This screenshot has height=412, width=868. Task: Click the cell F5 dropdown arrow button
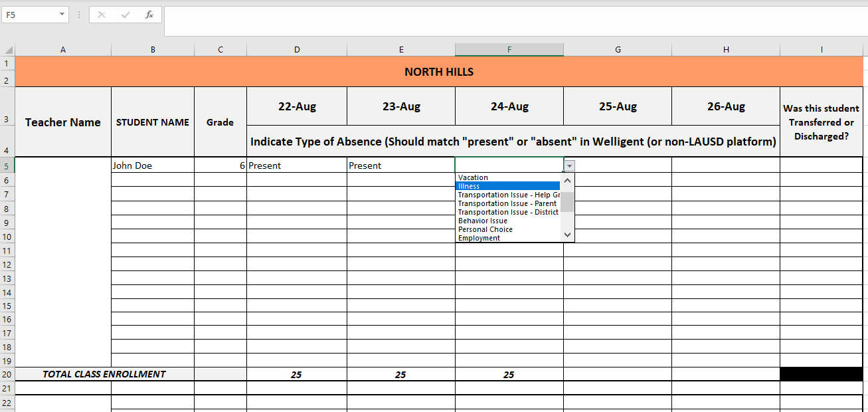(570, 165)
